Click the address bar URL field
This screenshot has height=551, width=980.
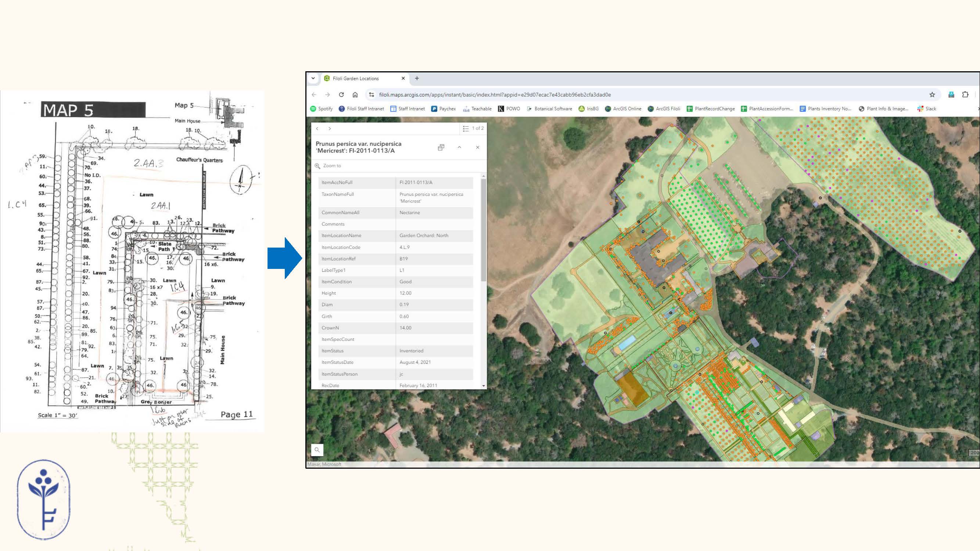coord(495,95)
